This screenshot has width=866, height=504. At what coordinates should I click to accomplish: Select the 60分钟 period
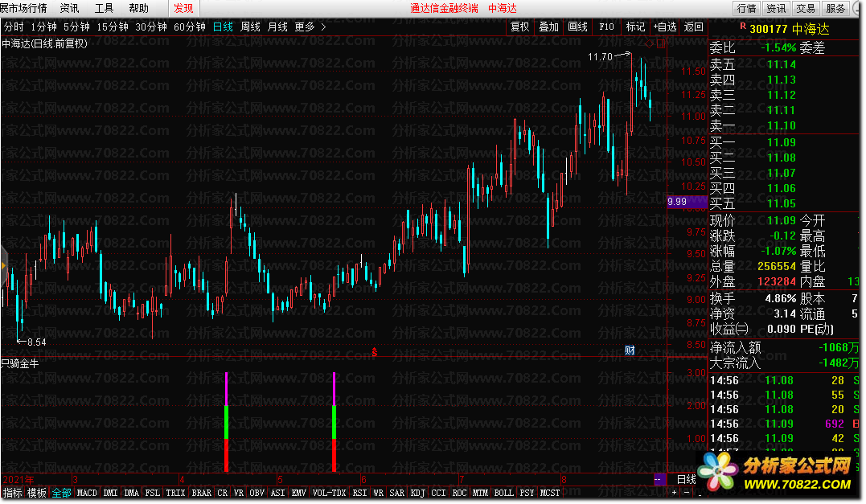pyautogui.click(x=190, y=27)
